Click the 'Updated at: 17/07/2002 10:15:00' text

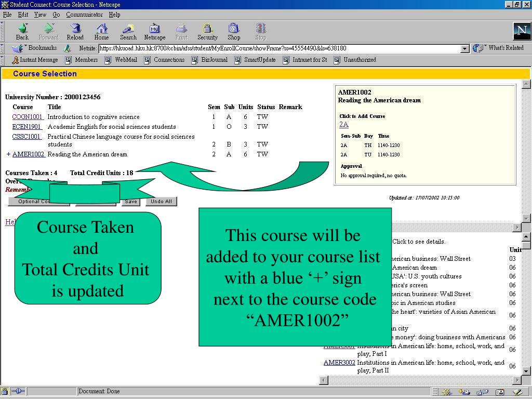(x=424, y=198)
